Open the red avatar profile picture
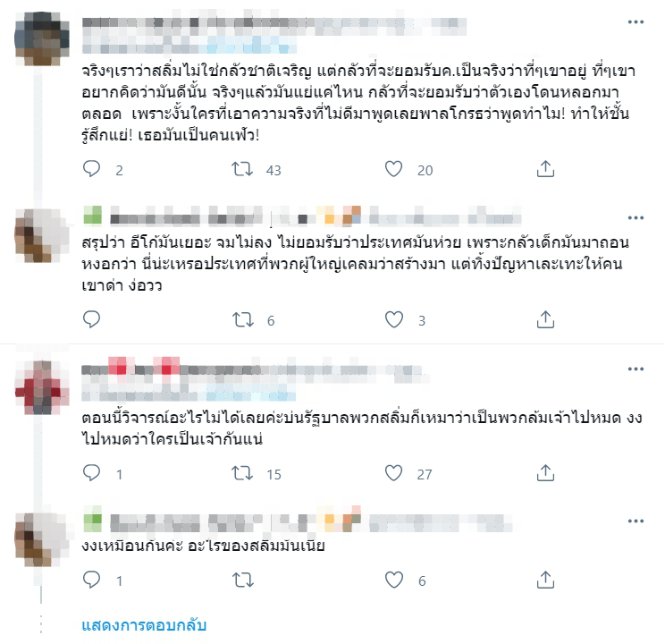Viewport: 665px width, 644px height. 41,387
